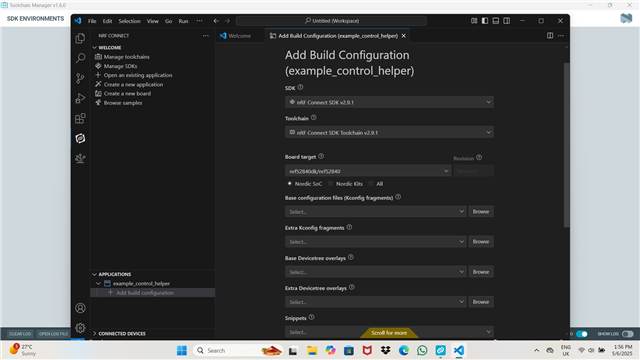Image resolution: width=640 pixels, height=360 pixels.
Task: Click the Snippets help icon
Action: pos(311,317)
